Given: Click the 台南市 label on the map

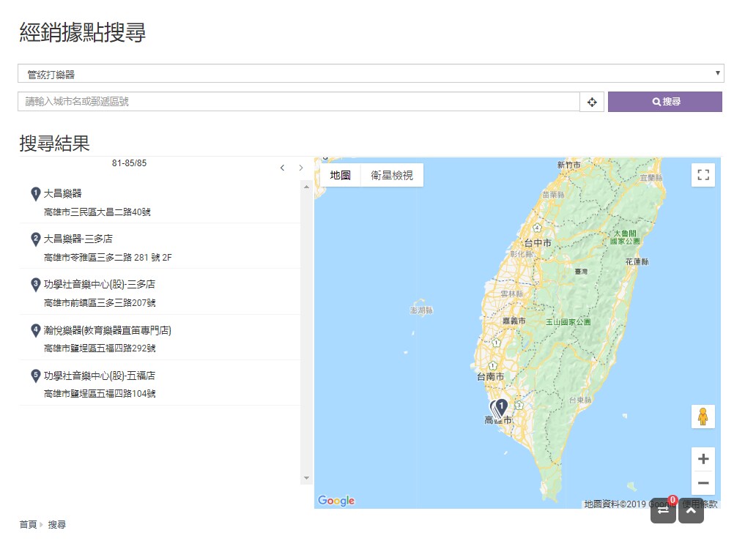Looking at the screenshot, I should (490, 377).
